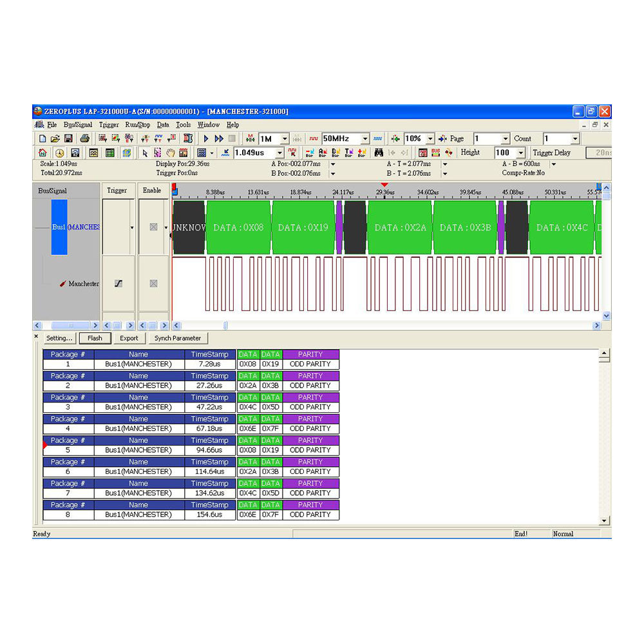This screenshot has width=644, height=644.
Task: Select the arrow pointer cursor tool
Action: [x=144, y=153]
